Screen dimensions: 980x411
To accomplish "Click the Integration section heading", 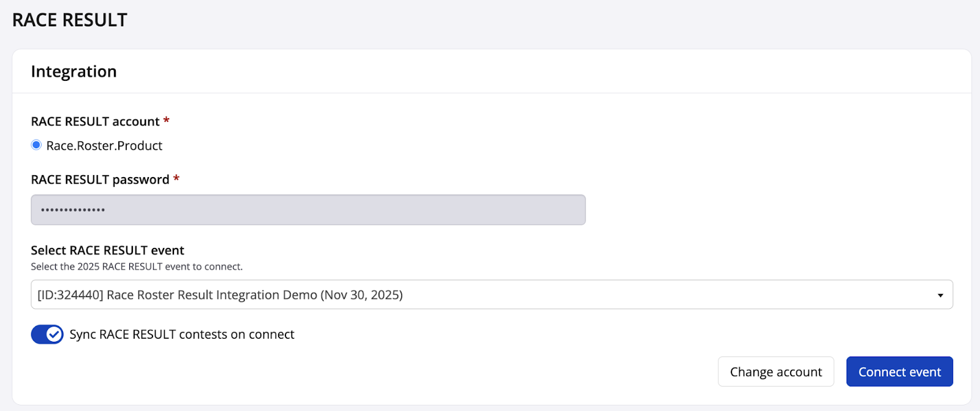I will coord(73,72).
